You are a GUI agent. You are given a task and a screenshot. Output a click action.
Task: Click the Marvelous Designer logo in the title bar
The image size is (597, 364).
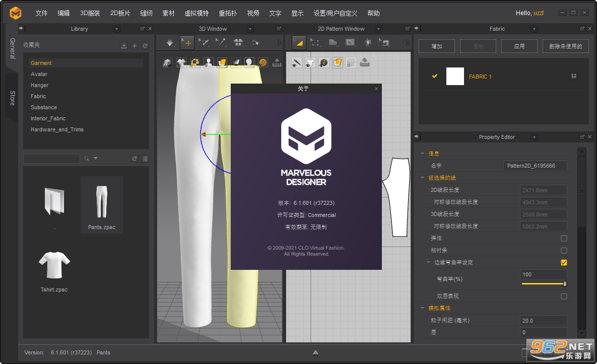16,13
